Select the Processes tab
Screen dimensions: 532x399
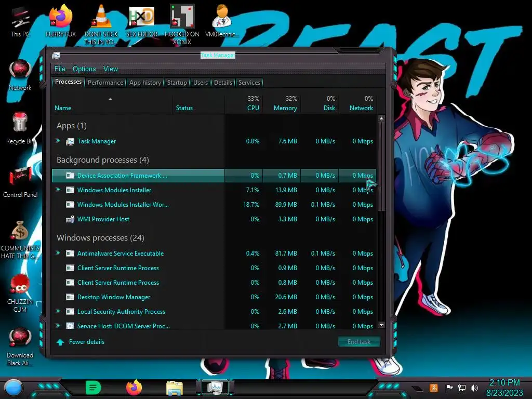(68, 82)
